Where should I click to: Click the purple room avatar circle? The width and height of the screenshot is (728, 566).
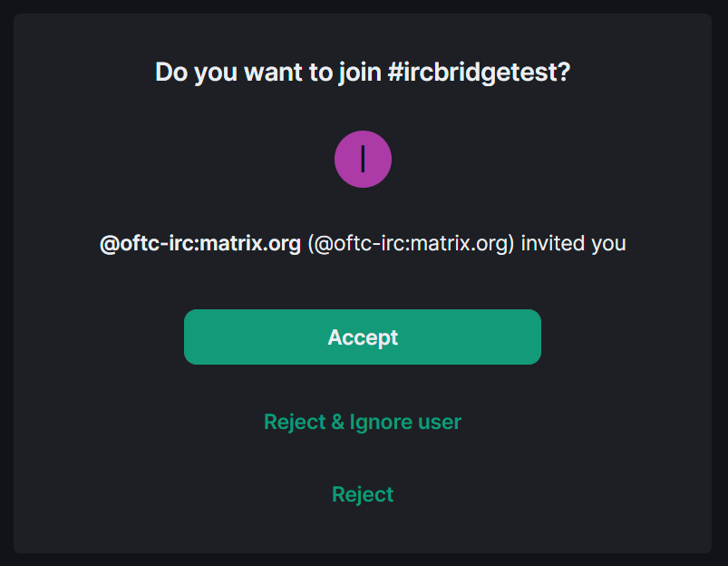point(363,160)
